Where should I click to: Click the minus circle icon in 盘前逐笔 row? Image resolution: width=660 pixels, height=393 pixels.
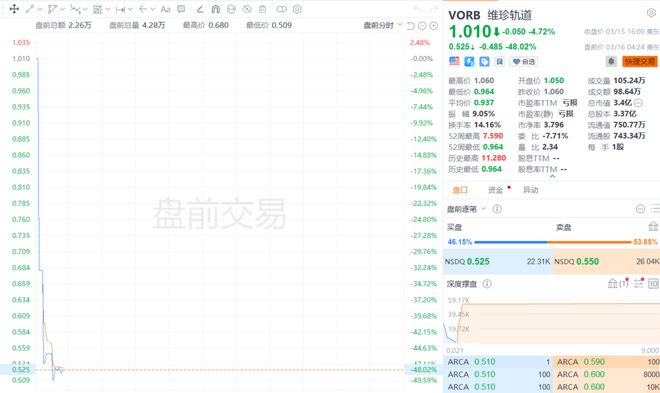[640, 209]
